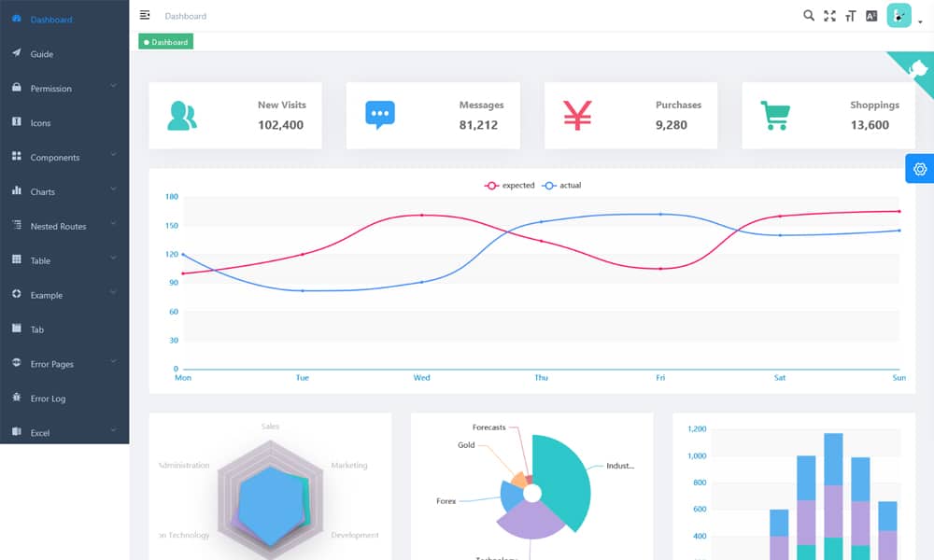Viewport: 934px width, 560px height.
Task: Open the user avatar menu
Action: 899,16
